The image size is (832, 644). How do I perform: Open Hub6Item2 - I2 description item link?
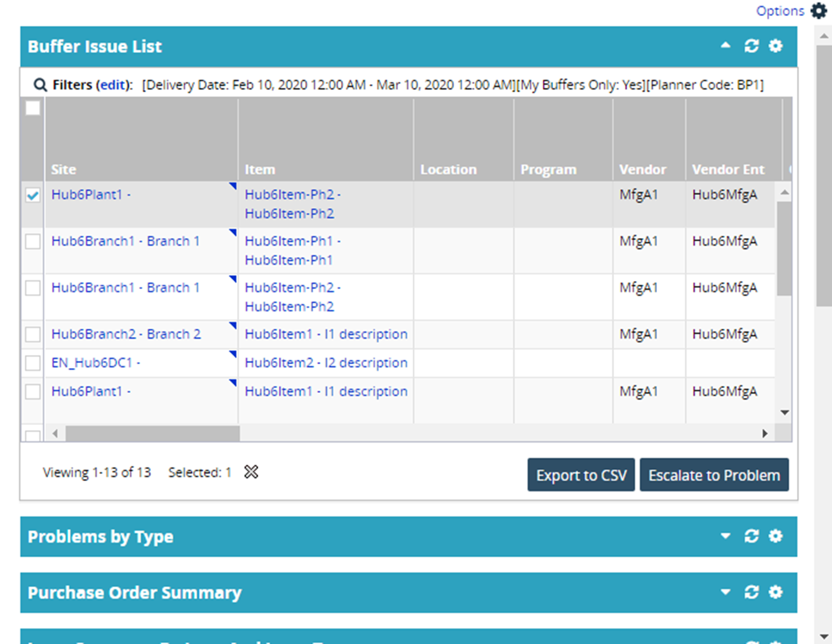click(x=326, y=363)
